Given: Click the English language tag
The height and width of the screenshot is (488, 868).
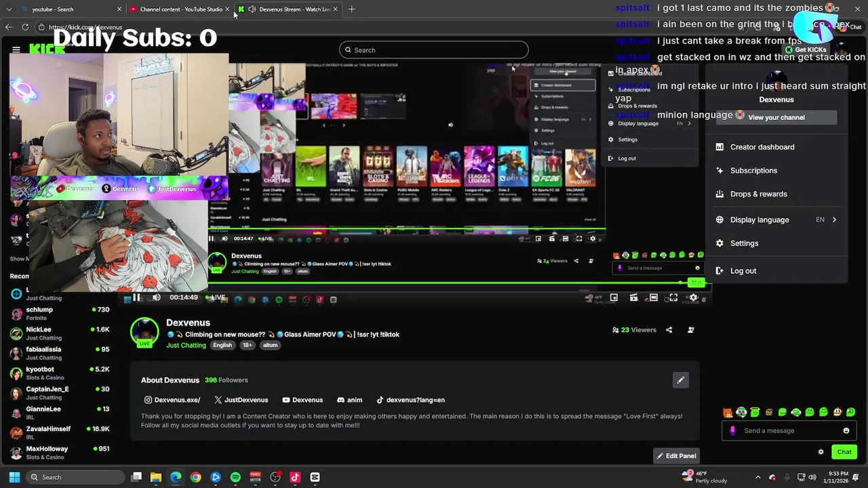Looking at the screenshot, I should [x=222, y=345].
